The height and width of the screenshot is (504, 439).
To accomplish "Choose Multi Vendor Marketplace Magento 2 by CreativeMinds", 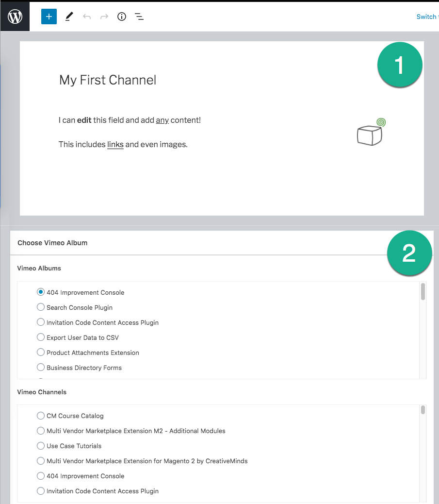I will [40, 461].
